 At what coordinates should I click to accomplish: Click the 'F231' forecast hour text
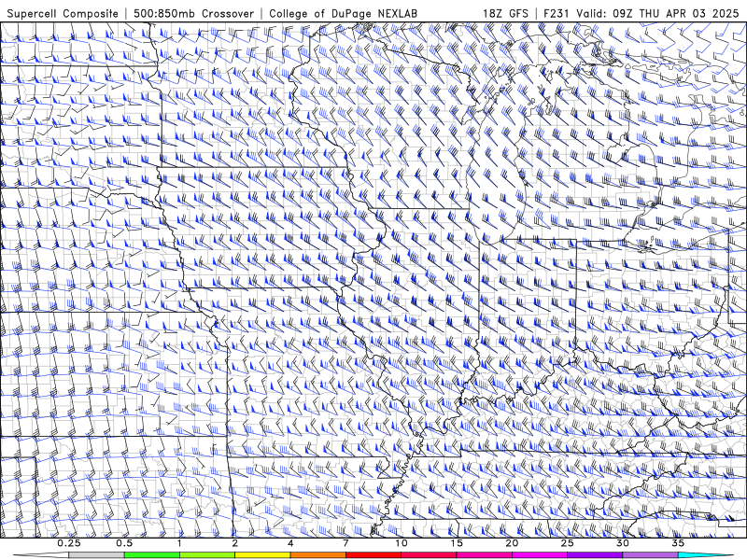click(x=557, y=13)
